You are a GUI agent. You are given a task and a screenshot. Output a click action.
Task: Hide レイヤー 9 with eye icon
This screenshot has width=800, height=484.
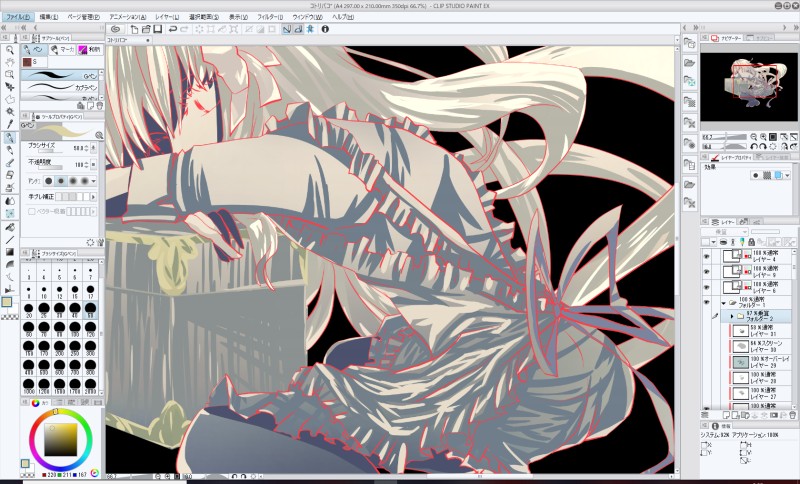[x=707, y=272]
